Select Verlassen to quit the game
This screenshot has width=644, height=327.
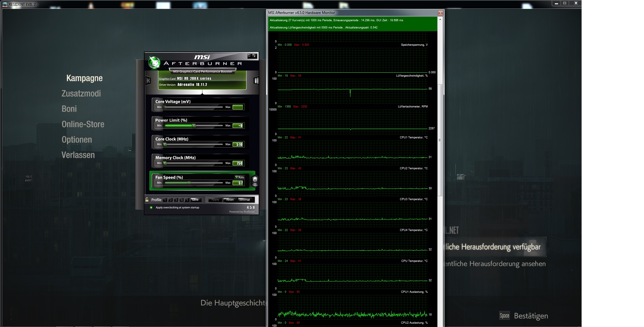click(78, 155)
